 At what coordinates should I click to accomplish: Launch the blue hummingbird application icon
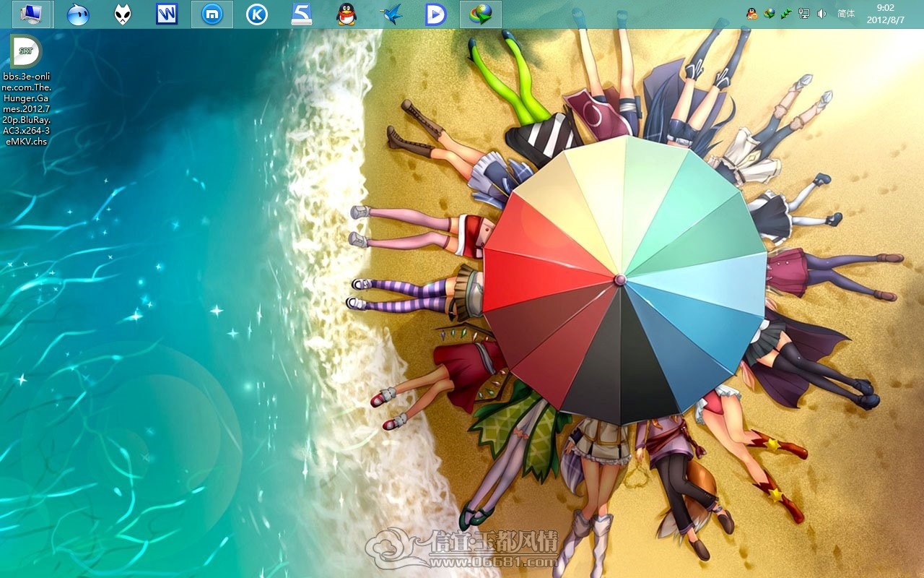click(x=391, y=14)
